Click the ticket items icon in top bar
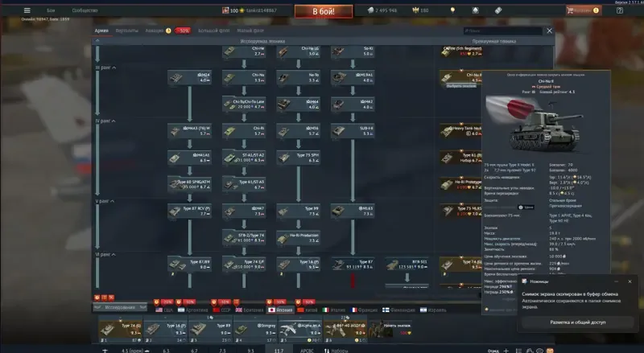644x353 pixels. (x=497, y=10)
